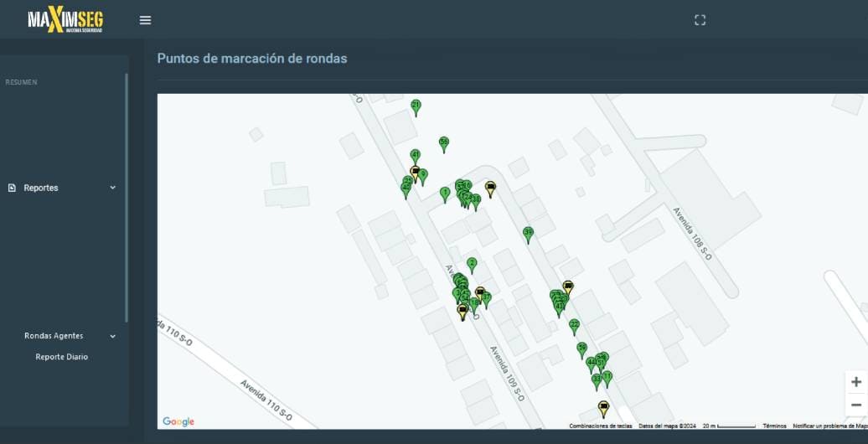
Task: Open Combinaciones de teclas shortcuts
Action: click(x=601, y=426)
